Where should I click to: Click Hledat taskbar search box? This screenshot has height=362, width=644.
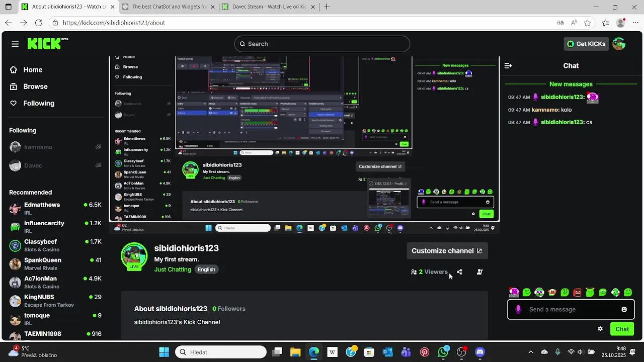(221, 352)
